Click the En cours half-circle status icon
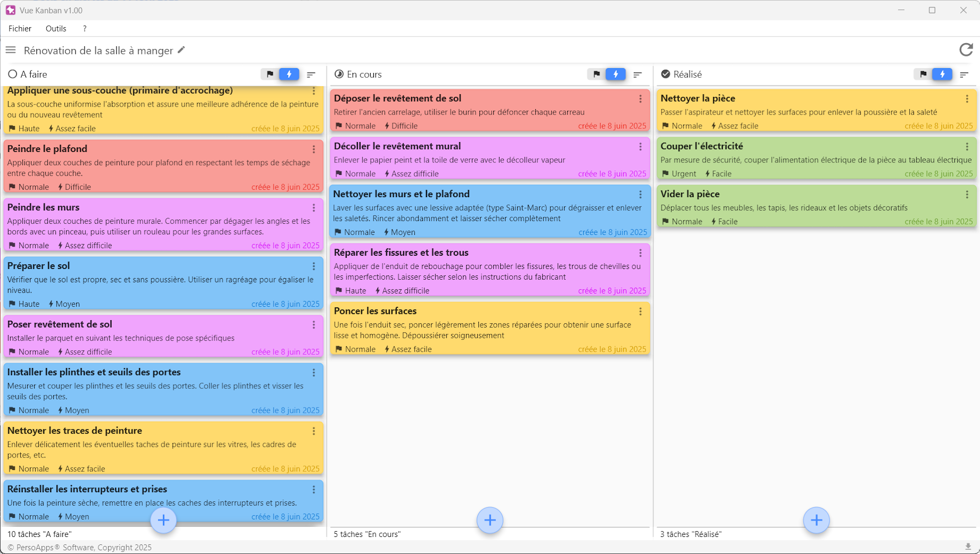 point(339,74)
